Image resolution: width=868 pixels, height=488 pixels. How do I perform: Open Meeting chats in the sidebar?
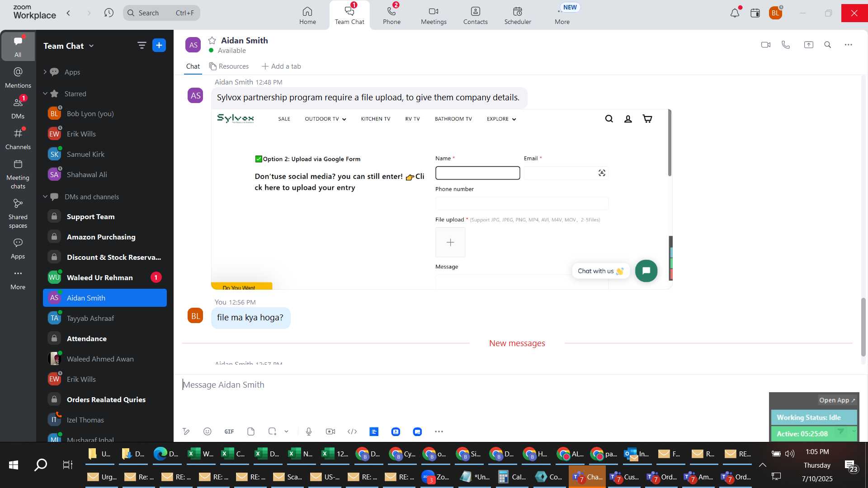point(18,174)
